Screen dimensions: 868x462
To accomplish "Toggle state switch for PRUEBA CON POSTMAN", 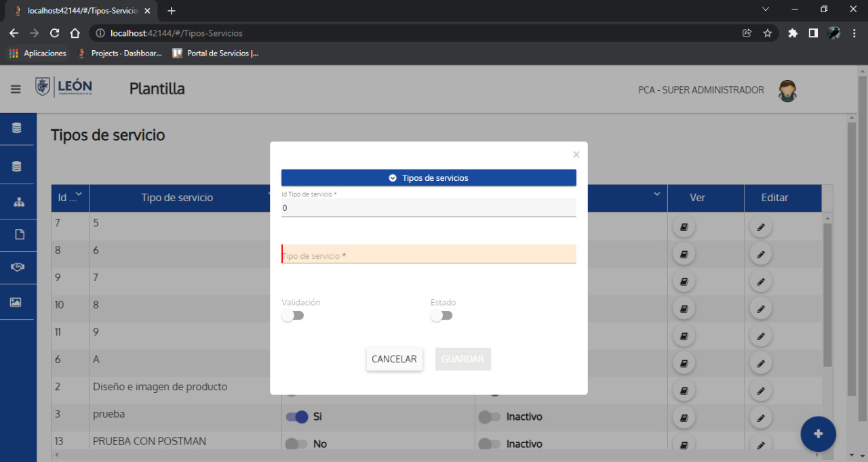I will (490, 444).
